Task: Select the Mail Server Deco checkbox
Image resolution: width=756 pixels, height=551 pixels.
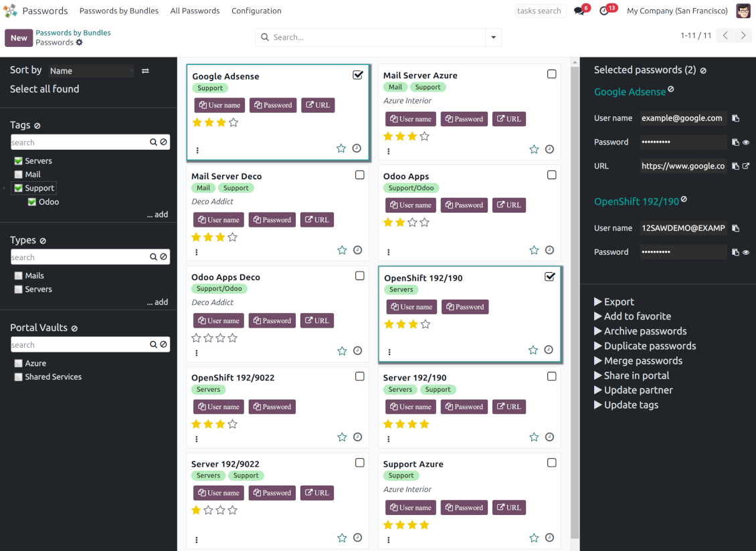Action: point(360,175)
